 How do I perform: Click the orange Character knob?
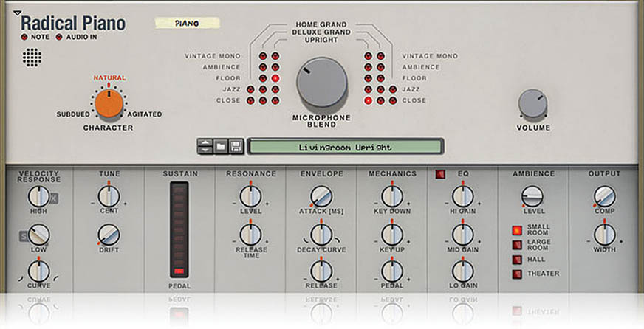[109, 104]
